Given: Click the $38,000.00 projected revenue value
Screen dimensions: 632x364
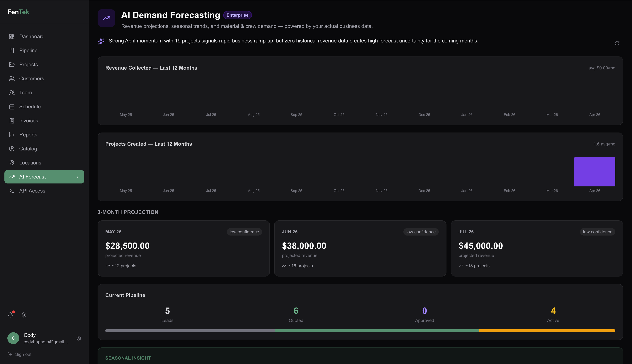Looking at the screenshot, I should coord(304,246).
